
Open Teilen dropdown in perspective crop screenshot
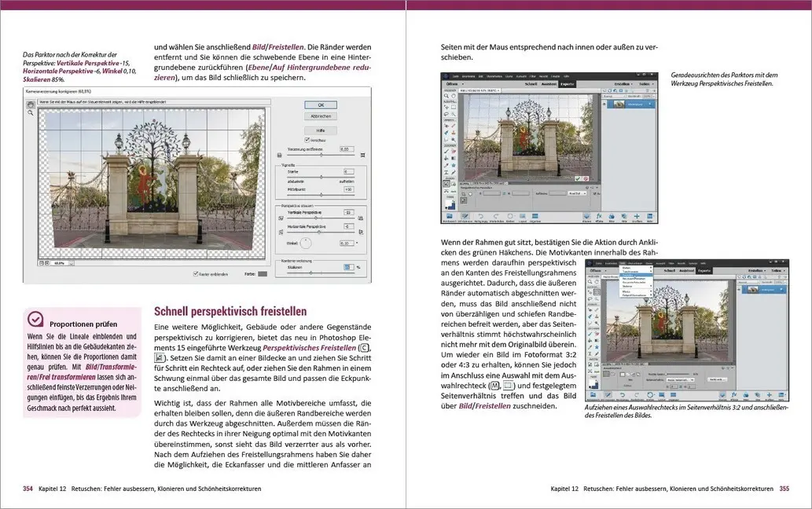(645, 84)
